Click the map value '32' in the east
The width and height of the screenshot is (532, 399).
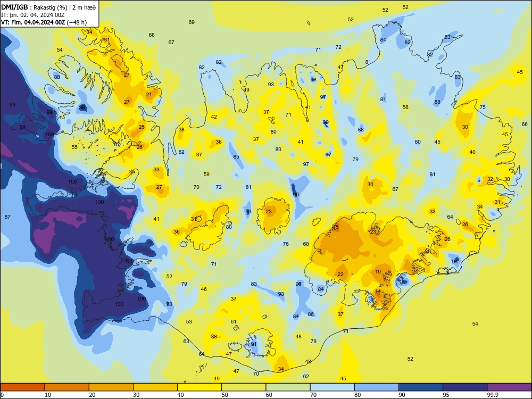[x=490, y=179]
